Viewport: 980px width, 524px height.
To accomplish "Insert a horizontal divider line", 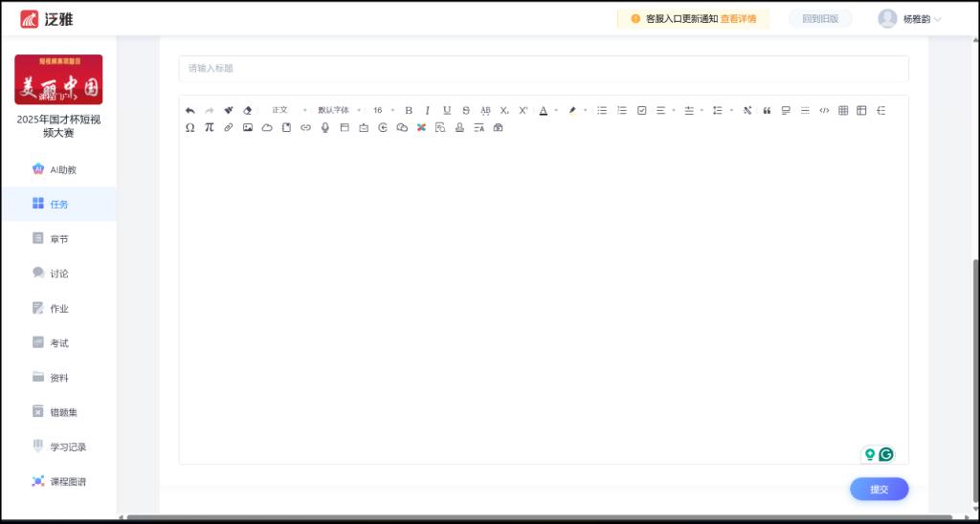I will click(x=805, y=111).
